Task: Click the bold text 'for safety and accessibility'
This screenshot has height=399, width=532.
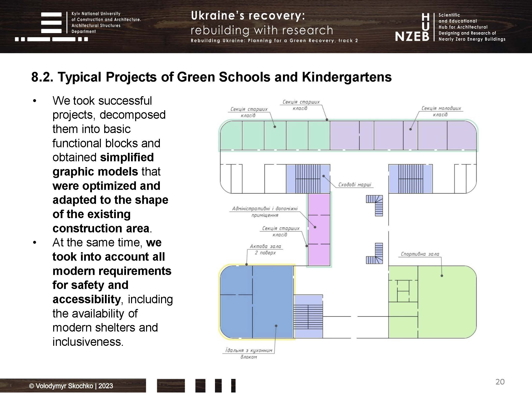Action: click(x=90, y=292)
